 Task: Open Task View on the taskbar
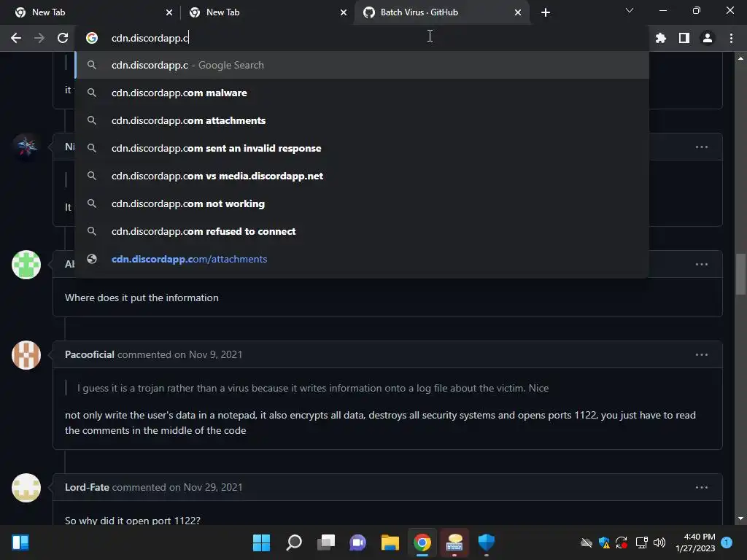326,542
